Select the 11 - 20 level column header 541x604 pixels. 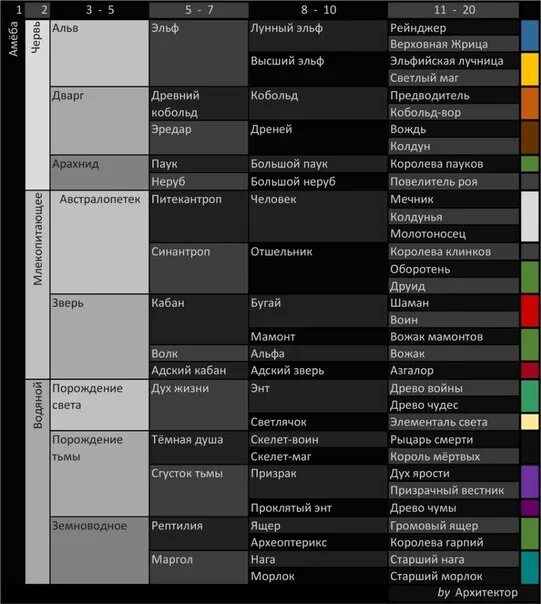(x=454, y=10)
